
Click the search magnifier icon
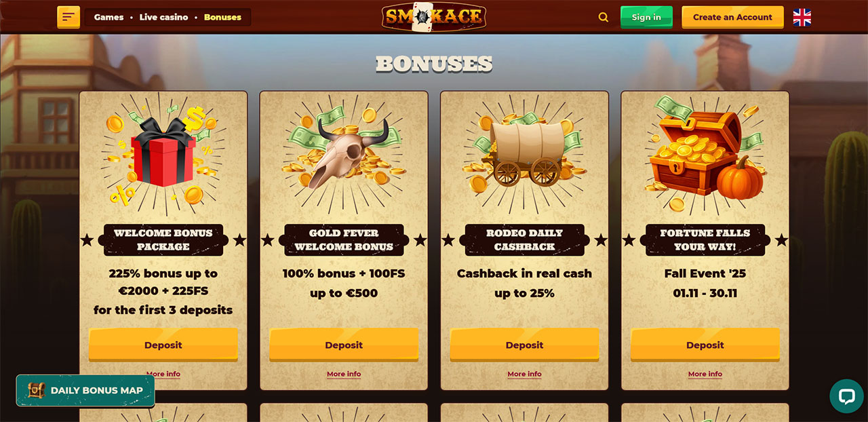(x=604, y=17)
